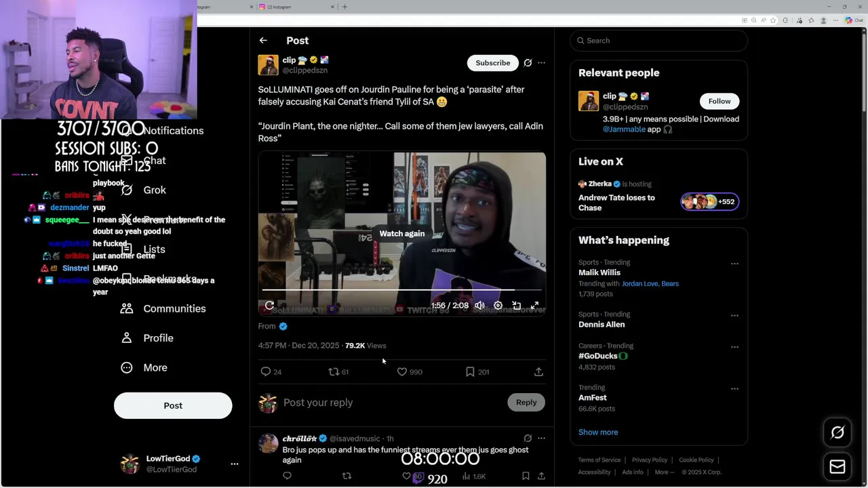Share the main post

coord(538,372)
